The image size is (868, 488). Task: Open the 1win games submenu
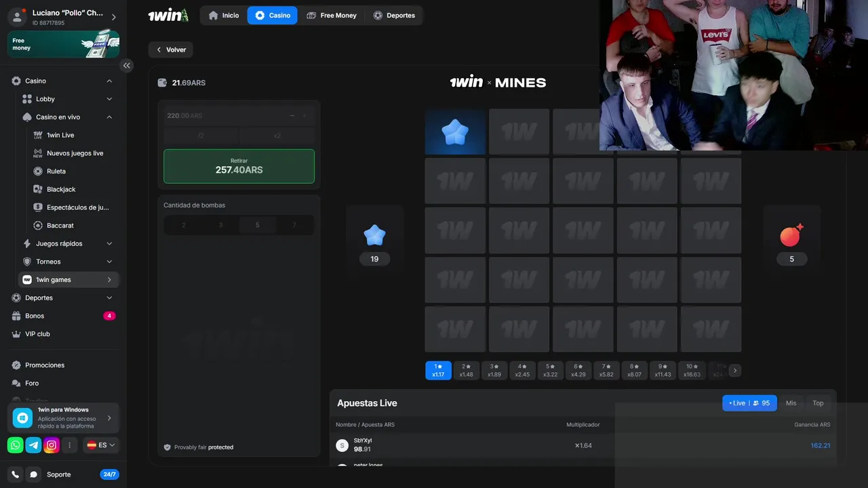point(69,280)
